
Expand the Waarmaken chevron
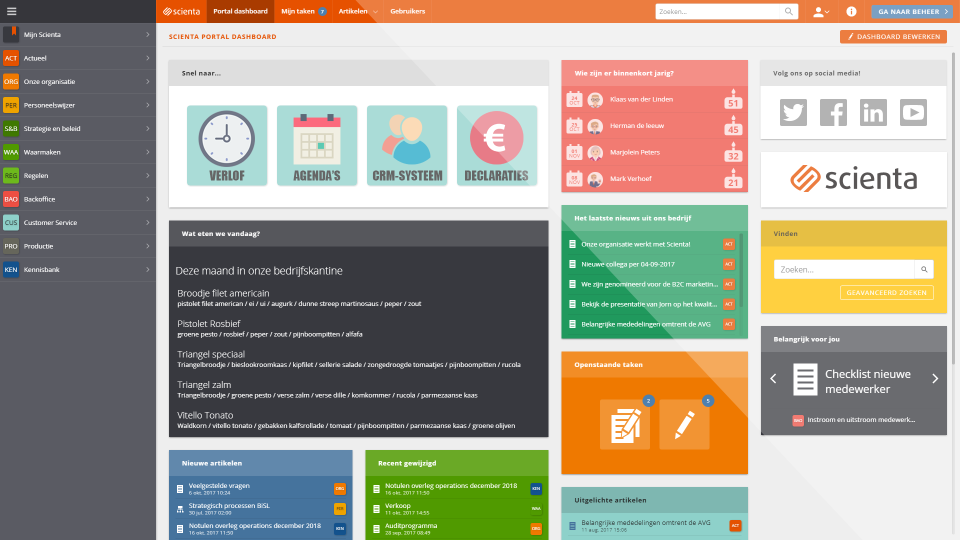[x=148, y=152]
